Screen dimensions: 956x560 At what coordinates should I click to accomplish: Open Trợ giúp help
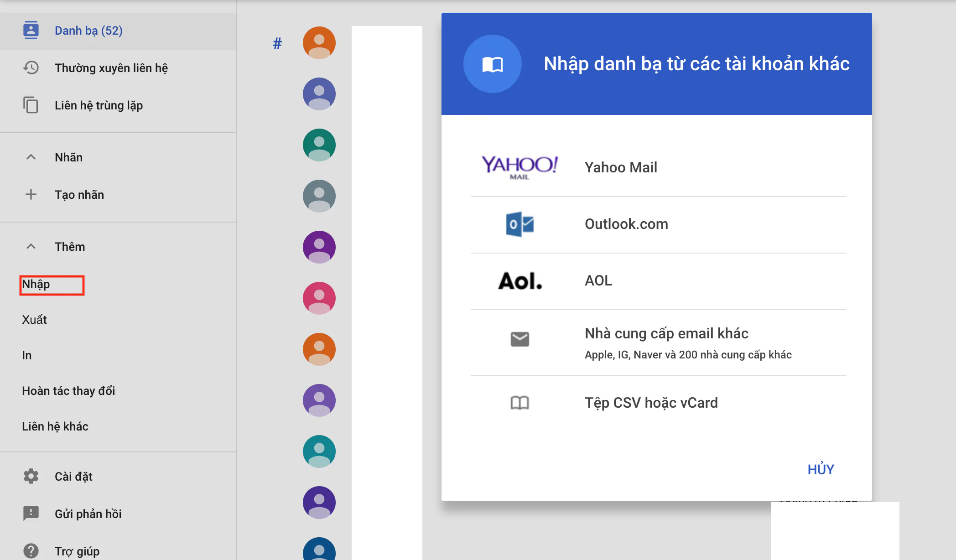point(77,551)
